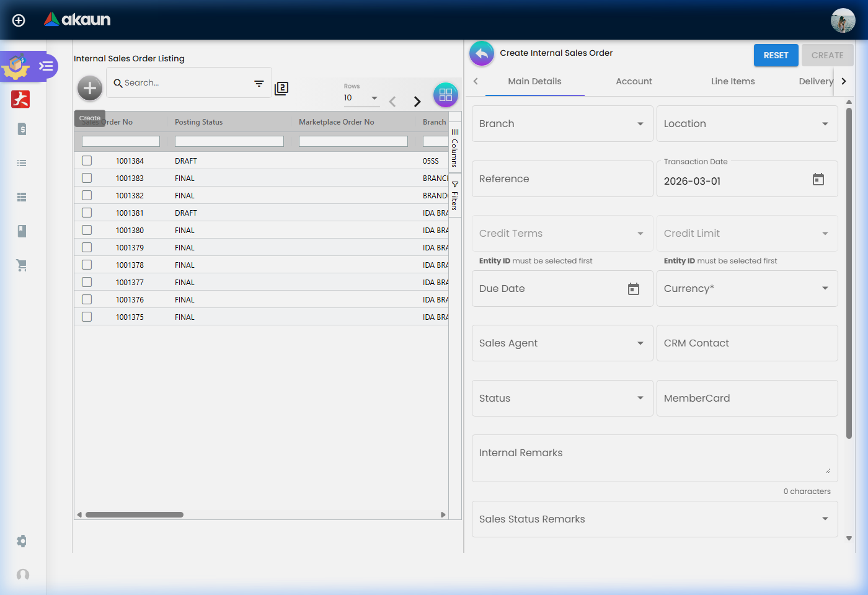Go to next page of listing
The width and height of the screenshot is (868, 595).
[417, 102]
